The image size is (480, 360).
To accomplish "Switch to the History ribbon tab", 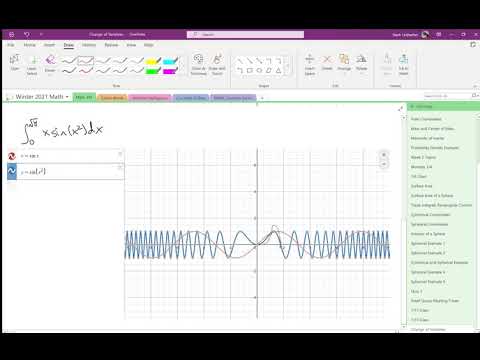I will point(89,45).
